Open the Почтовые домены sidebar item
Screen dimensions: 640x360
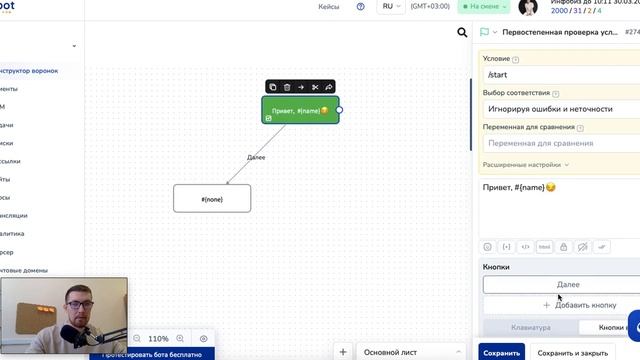tap(24, 270)
